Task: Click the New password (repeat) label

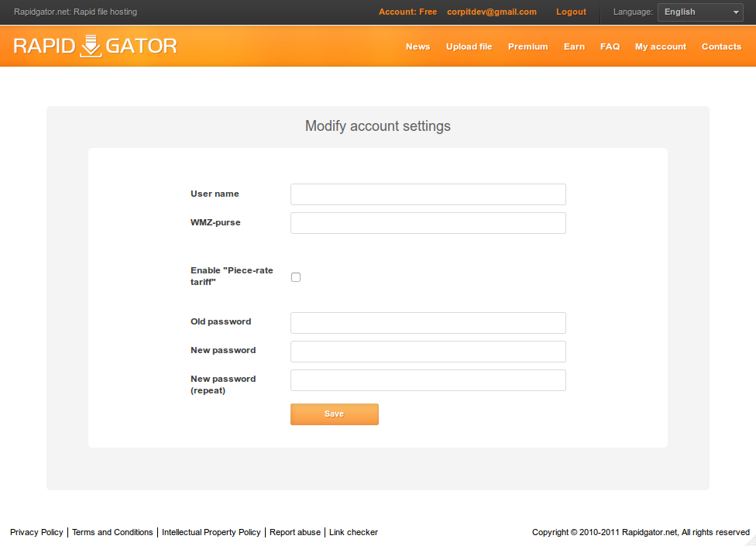Action: (x=223, y=385)
